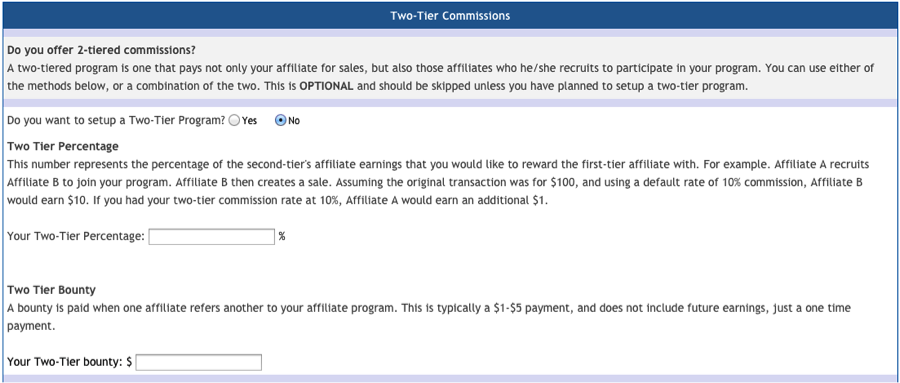
Task: Click the bold OPTIONAL word
Action: [325, 87]
